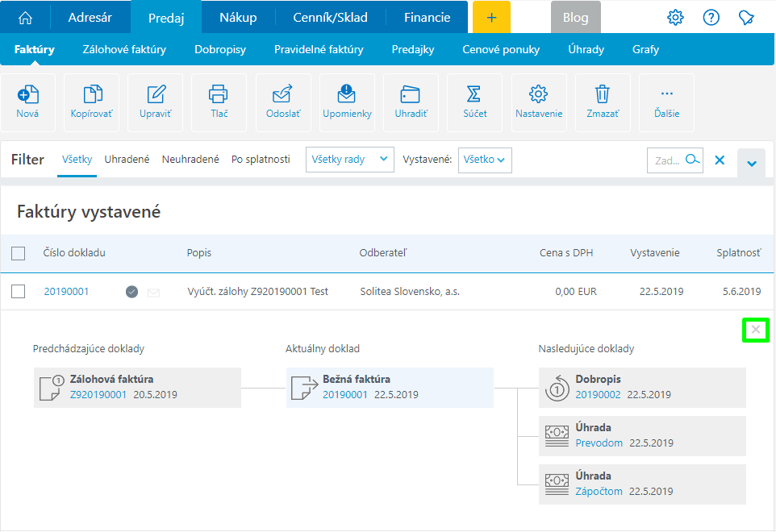Close the related documents panel

point(756,330)
